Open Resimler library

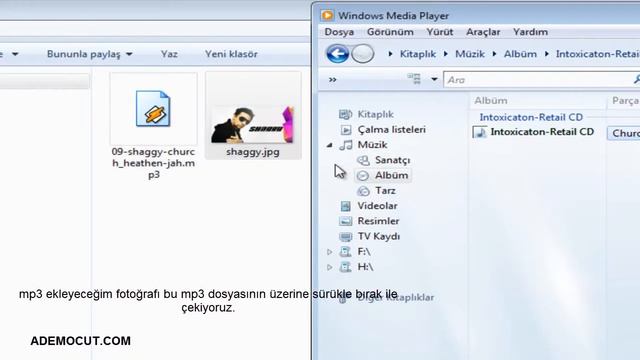[x=378, y=221]
